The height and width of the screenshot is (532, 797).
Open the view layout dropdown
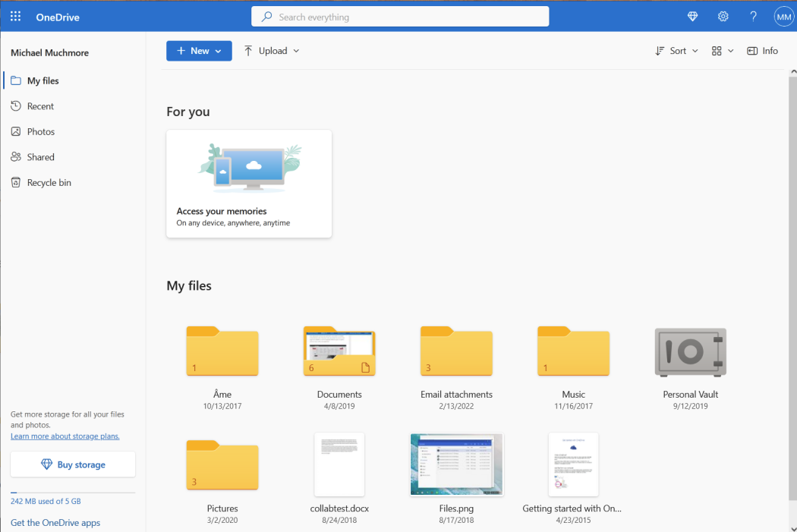click(x=720, y=50)
